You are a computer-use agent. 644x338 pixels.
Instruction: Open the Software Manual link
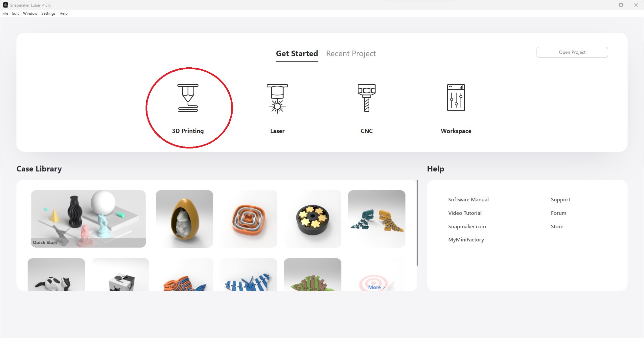468,200
